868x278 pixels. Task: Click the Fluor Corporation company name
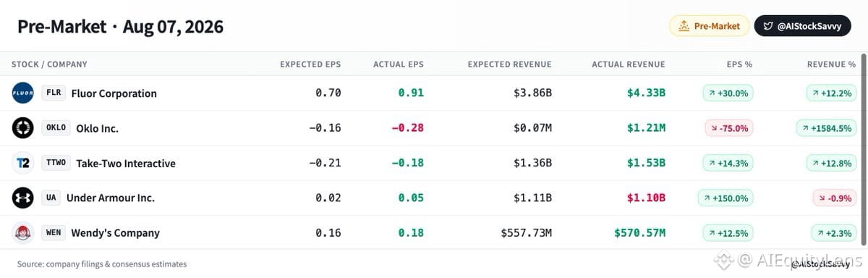pos(114,93)
